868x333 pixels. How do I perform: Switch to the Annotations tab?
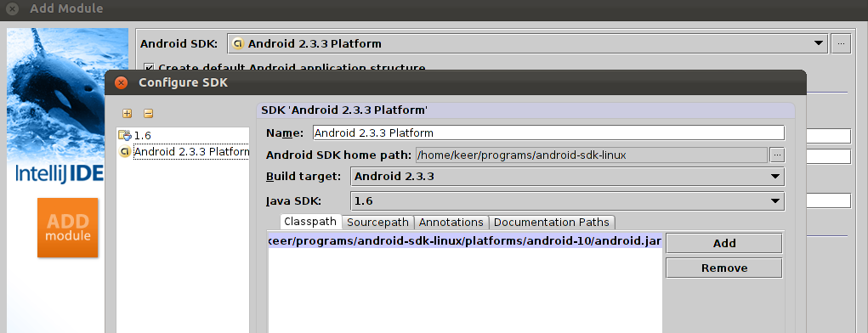pyautogui.click(x=451, y=223)
